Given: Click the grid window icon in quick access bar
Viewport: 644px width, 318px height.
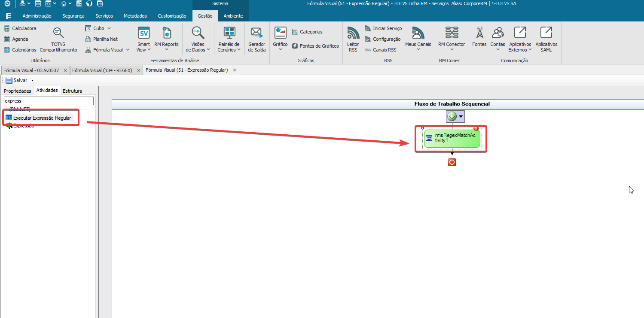Looking at the screenshot, I should click(x=79, y=4).
